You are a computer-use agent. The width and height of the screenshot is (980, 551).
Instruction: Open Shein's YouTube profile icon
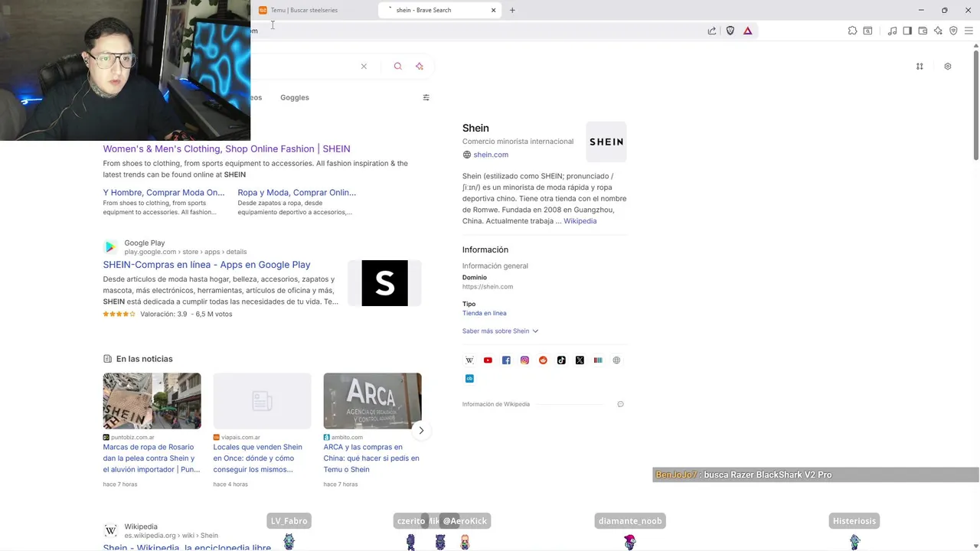488,360
